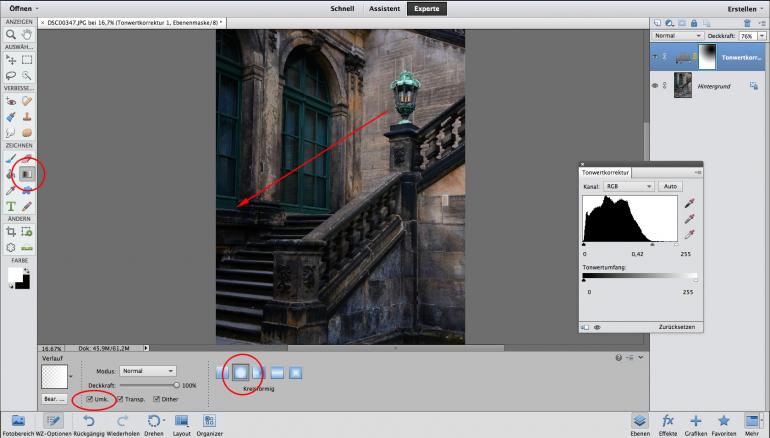Swap foreground and background colors
Viewport: 770px width, 438px height.
tap(26, 271)
